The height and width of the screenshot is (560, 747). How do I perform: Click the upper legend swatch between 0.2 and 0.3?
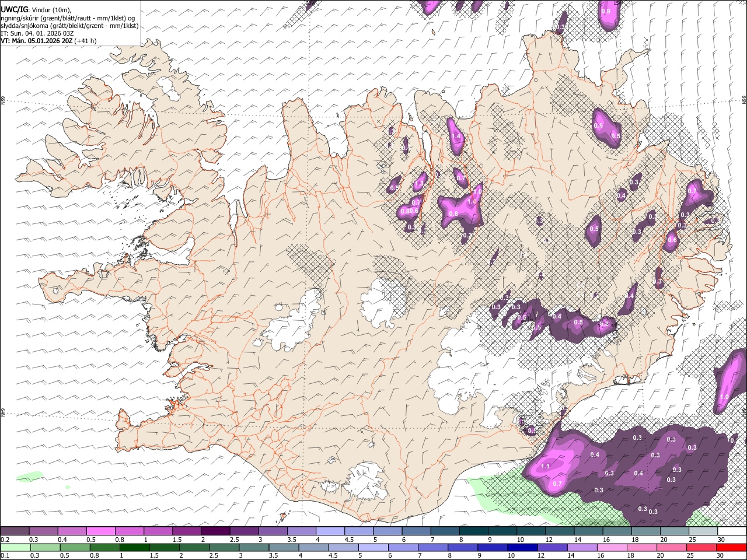coord(15,531)
